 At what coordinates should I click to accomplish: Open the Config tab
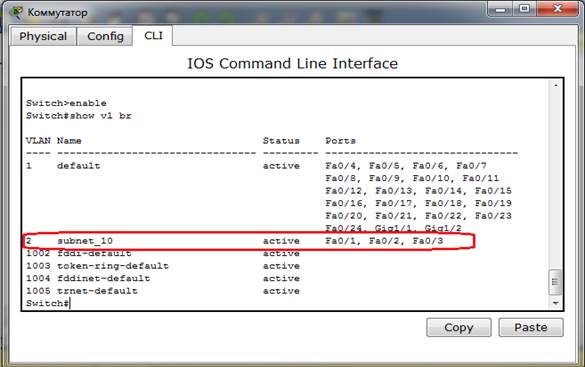click(x=105, y=36)
